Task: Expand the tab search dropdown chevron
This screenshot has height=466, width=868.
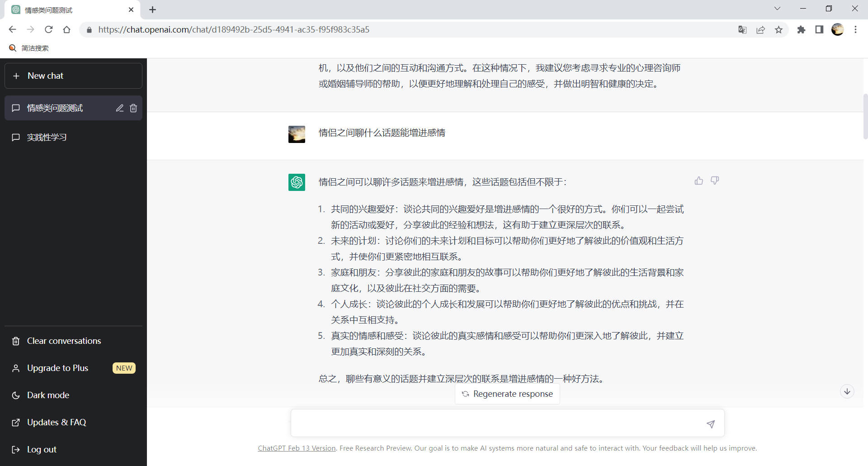Action: 777,9
